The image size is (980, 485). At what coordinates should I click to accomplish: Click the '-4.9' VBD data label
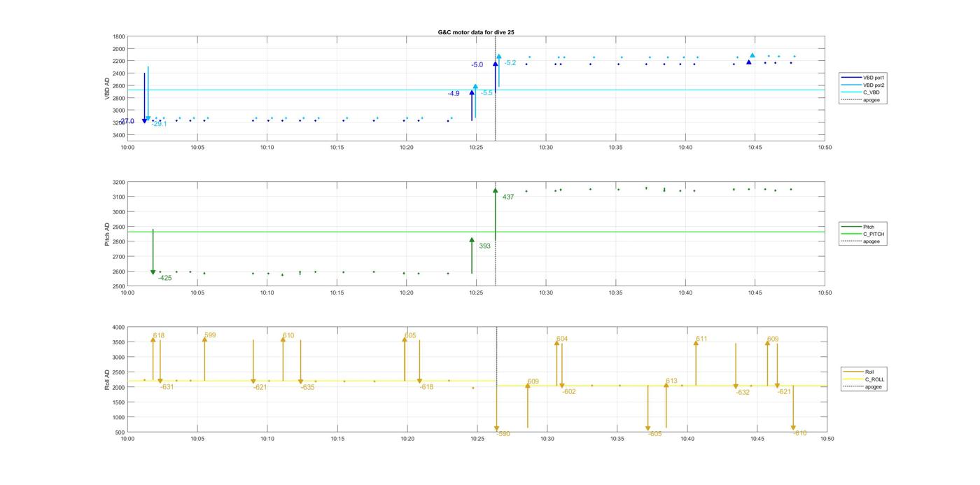tap(454, 93)
